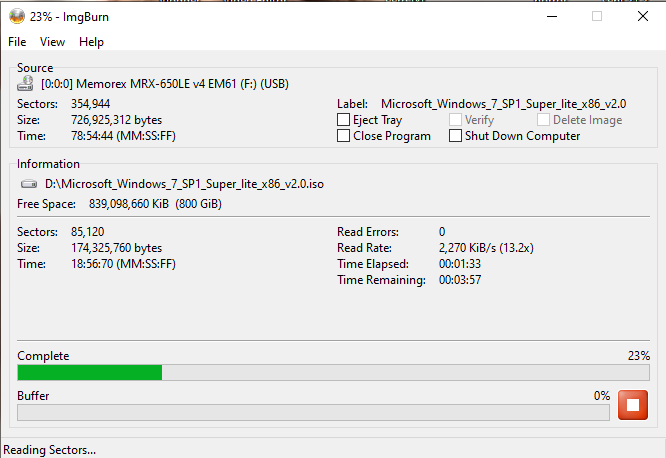The width and height of the screenshot is (666, 458).
Task: Click the maximize window button
Action: point(597,16)
